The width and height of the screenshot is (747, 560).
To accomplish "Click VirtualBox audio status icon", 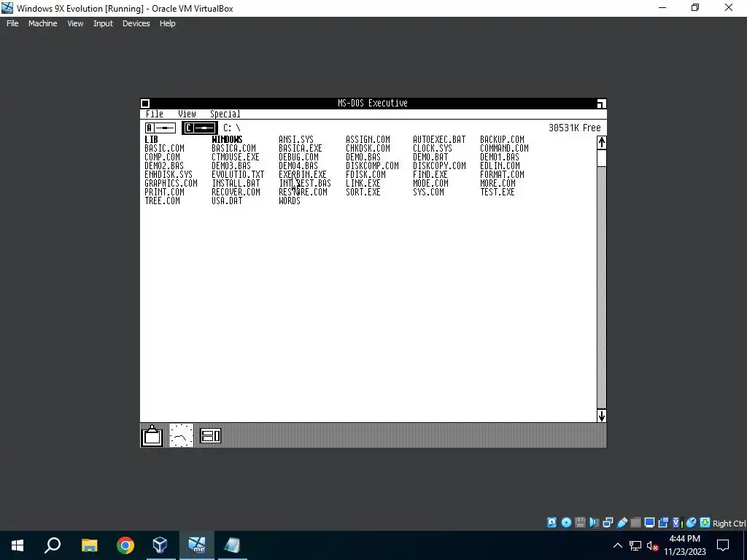I will (x=594, y=523).
